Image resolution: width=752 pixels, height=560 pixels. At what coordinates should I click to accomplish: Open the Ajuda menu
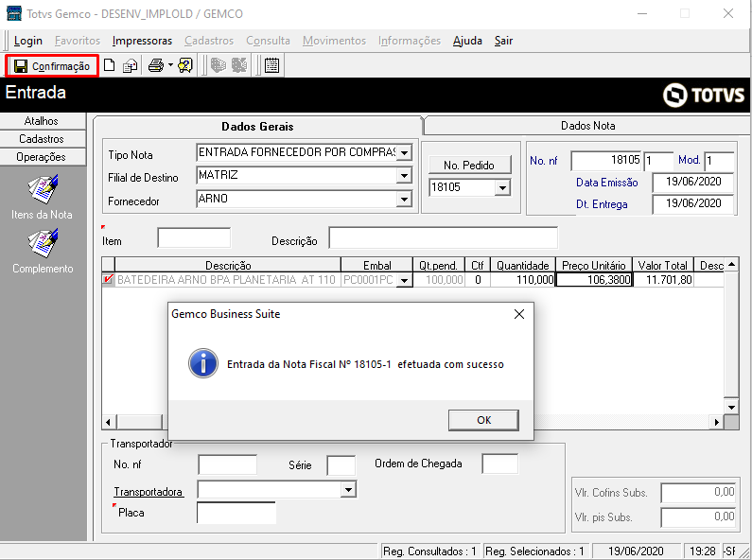click(x=467, y=41)
